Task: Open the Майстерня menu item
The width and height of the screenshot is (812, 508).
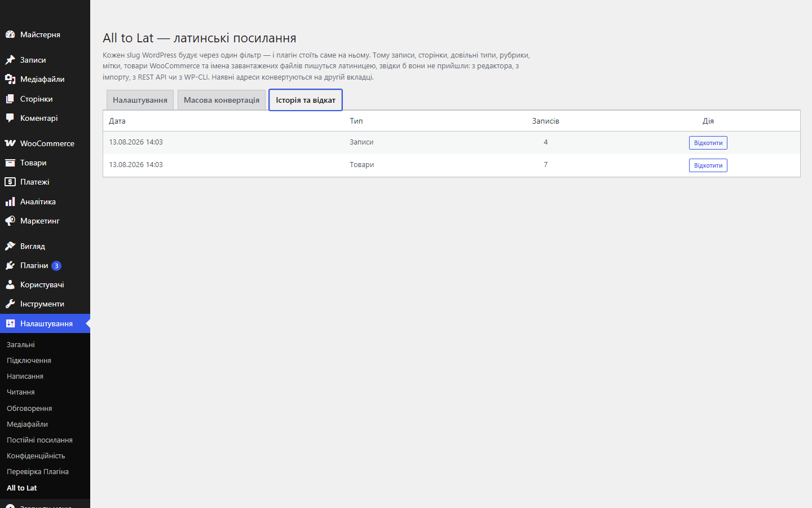Action: tap(45, 34)
